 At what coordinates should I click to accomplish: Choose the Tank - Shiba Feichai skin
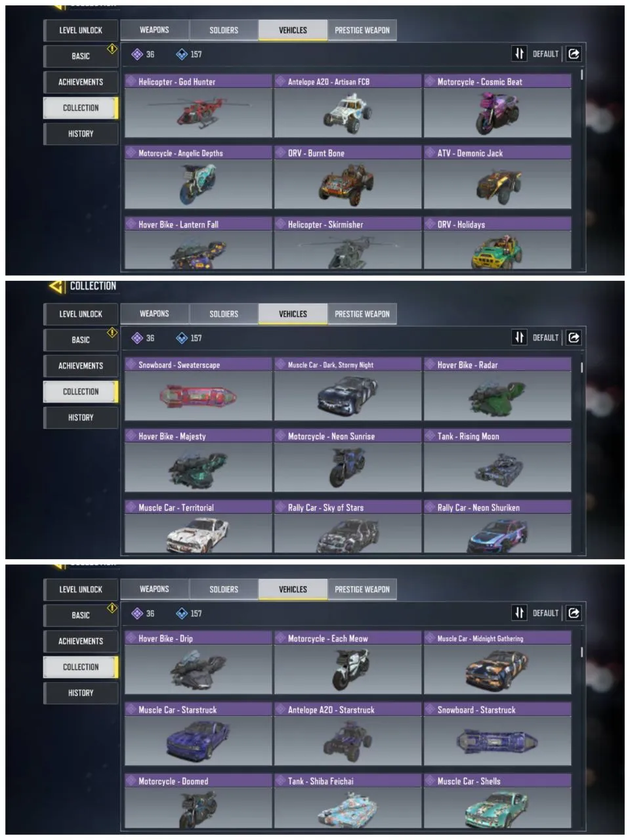pos(348,801)
